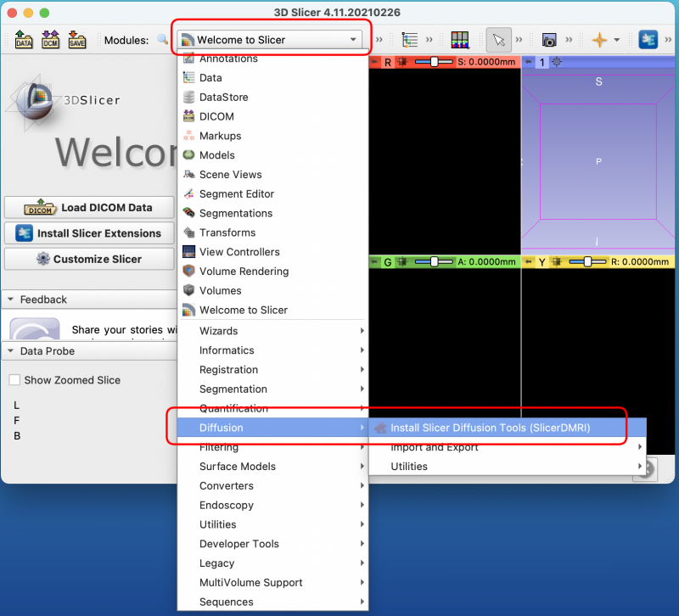679x616 pixels.
Task: Expand the Import and Export submenu
Action: (508, 447)
